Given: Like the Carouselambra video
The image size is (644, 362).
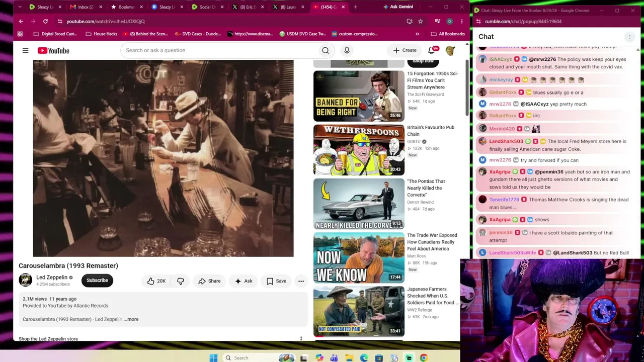Looking at the screenshot, I should click(x=156, y=281).
